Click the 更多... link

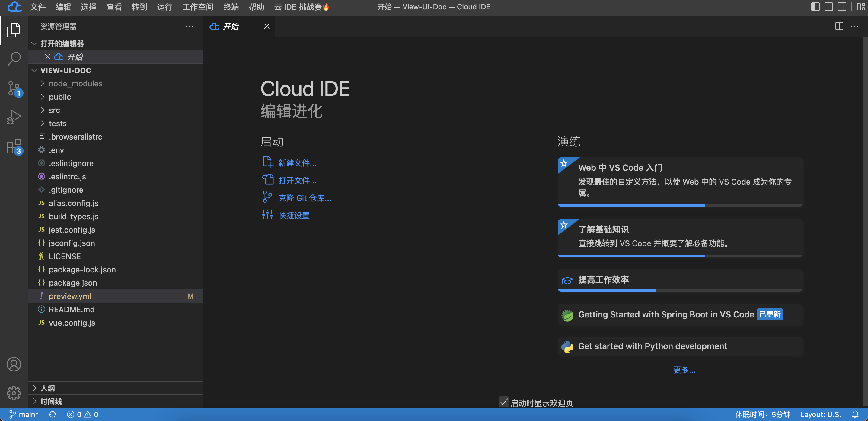684,370
